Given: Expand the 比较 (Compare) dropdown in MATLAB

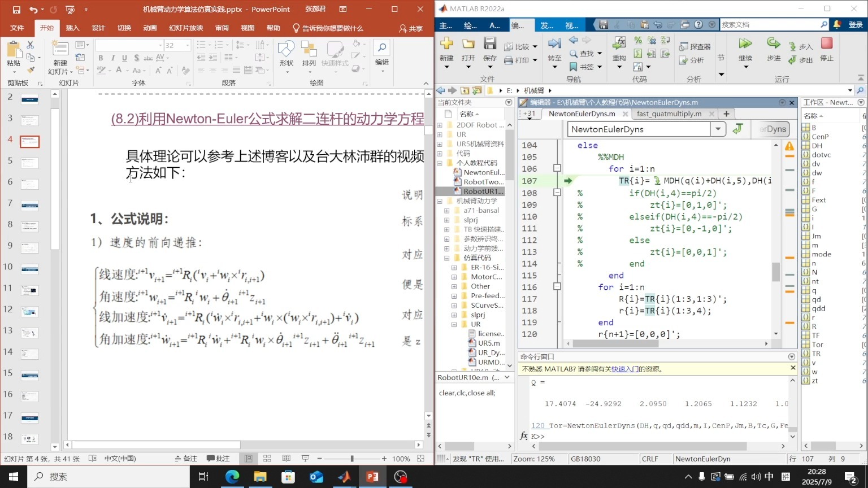Looking at the screenshot, I should [x=535, y=47].
